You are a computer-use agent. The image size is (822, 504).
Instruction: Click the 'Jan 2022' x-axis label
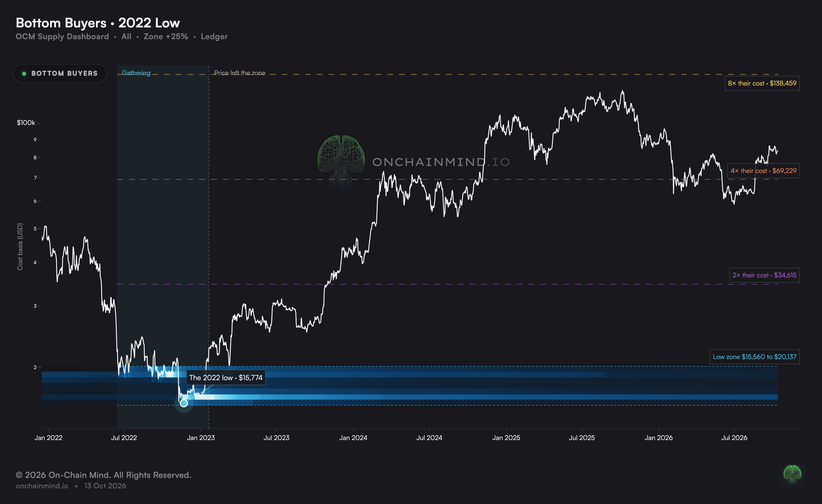coord(48,438)
